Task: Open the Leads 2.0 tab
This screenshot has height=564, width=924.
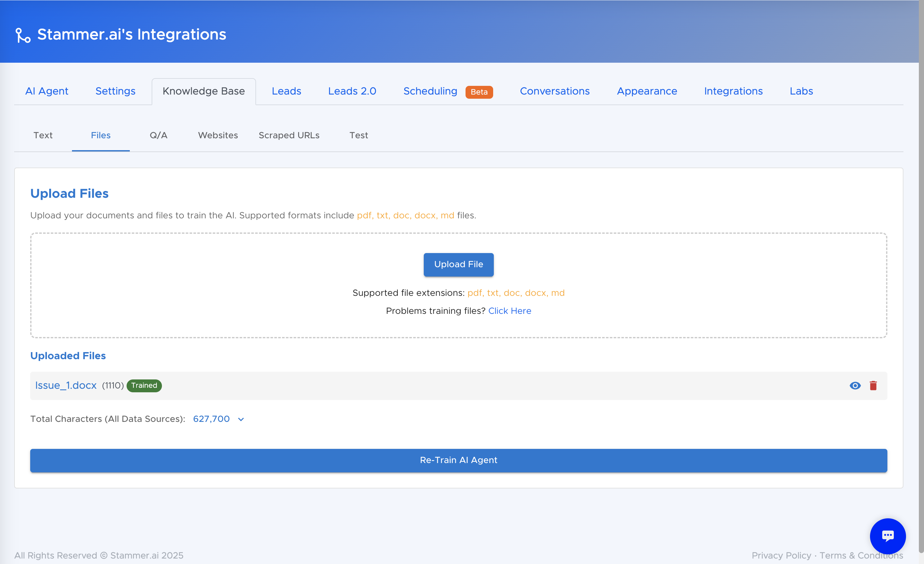Action: click(x=352, y=91)
